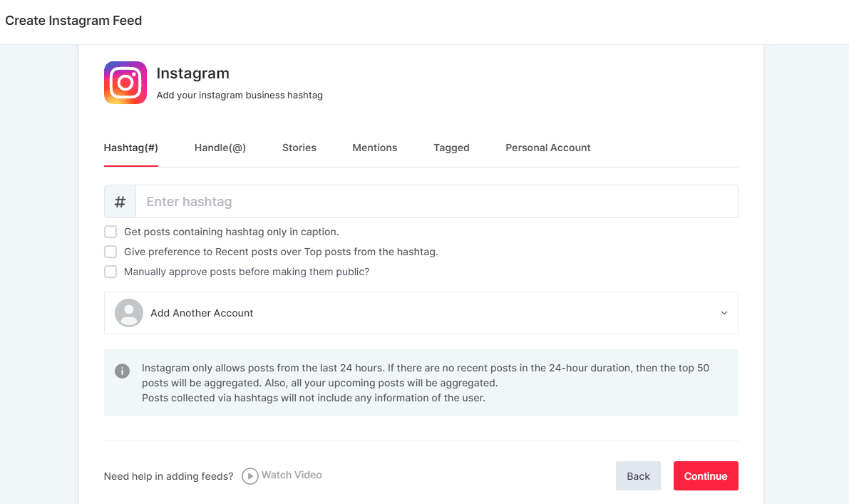Open the Stories tab
The height and width of the screenshot is (504, 849).
click(299, 148)
